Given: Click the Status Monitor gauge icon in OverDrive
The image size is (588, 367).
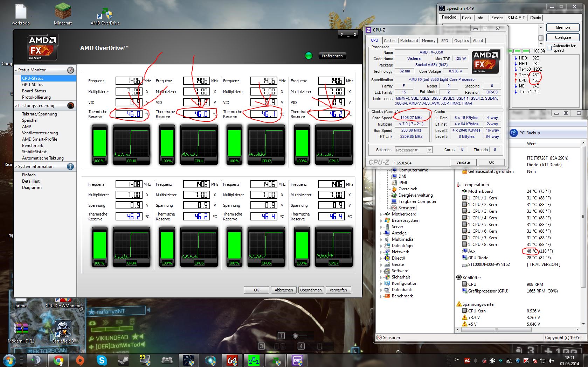Looking at the screenshot, I should point(71,70).
